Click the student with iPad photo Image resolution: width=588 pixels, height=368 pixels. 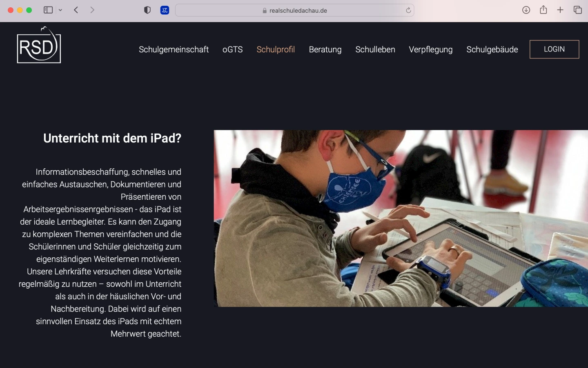click(x=401, y=219)
